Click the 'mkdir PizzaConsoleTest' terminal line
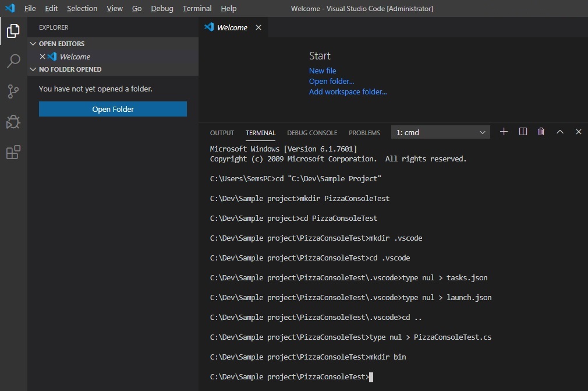Viewport: 588px width, 391px height. coord(300,199)
